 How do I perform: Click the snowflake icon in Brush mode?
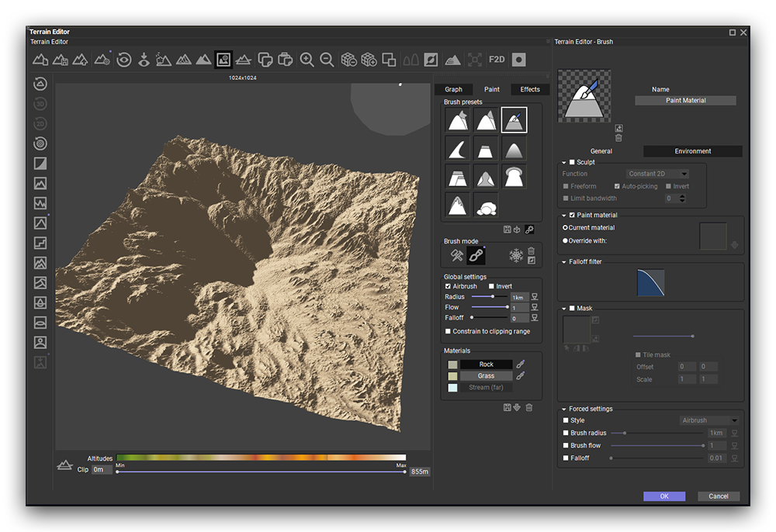515,255
